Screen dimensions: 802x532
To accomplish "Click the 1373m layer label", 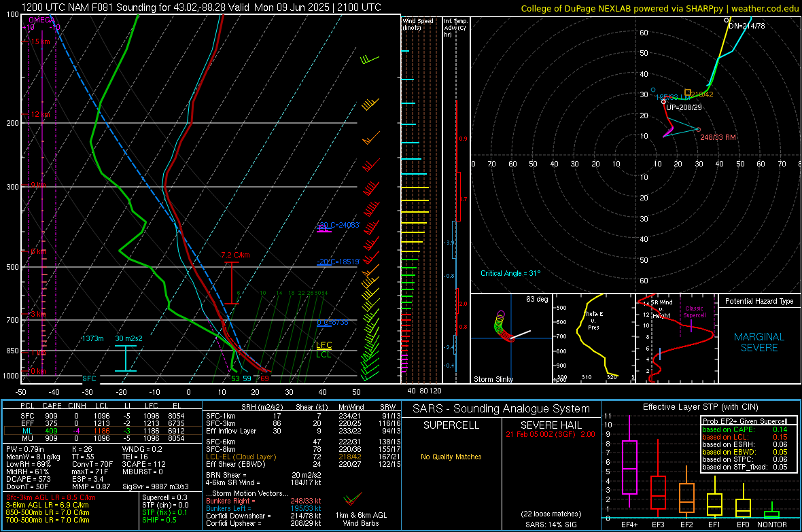I will tap(92, 338).
